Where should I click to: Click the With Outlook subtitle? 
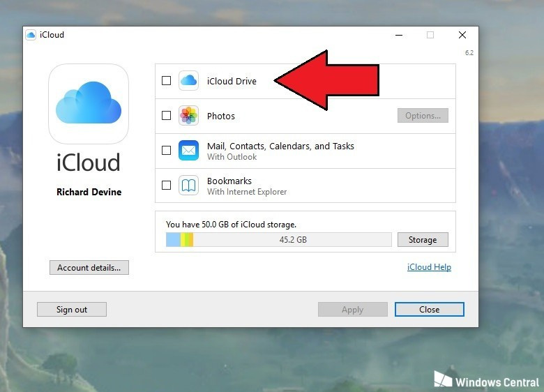click(232, 157)
